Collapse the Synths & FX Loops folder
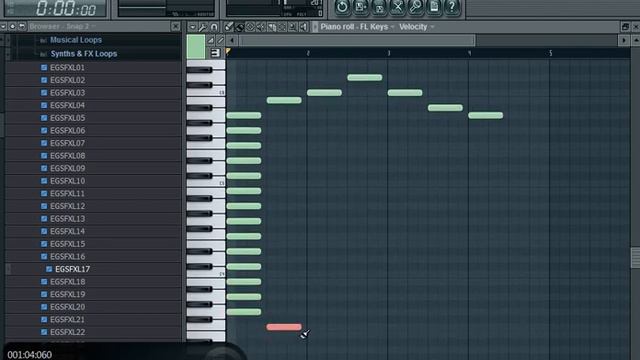This screenshot has width=640, height=360. coord(84,54)
